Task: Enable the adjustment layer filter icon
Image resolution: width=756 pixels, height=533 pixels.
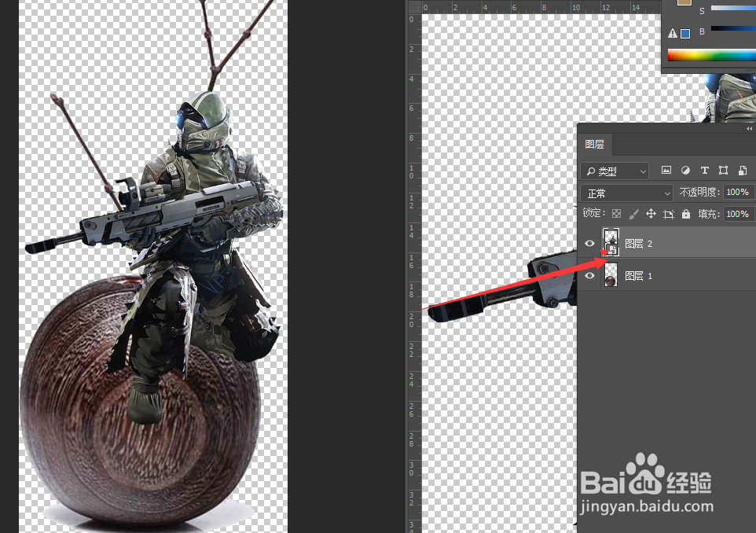Action: tap(685, 171)
